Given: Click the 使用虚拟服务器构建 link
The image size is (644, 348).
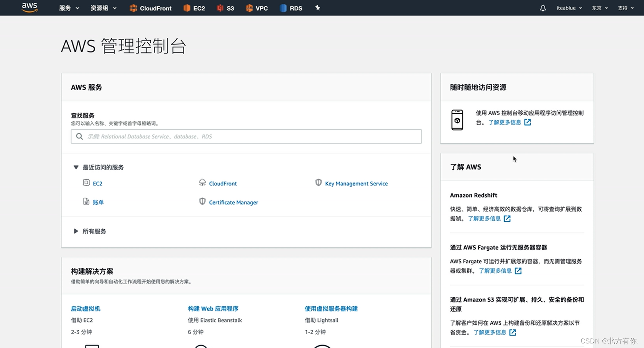Looking at the screenshot, I should [331, 309].
